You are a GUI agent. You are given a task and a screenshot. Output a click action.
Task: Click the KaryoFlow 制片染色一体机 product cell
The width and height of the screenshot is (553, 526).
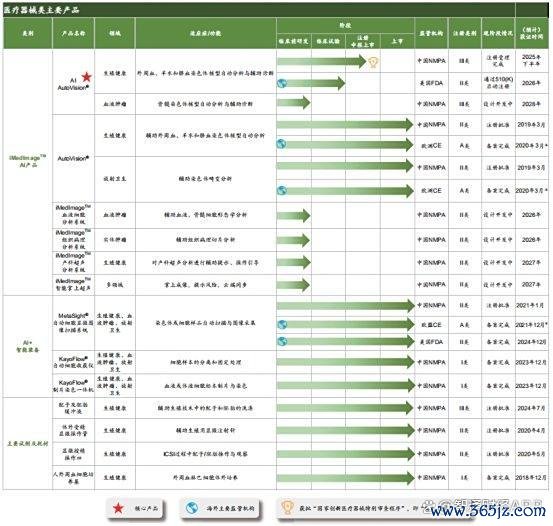click(x=73, y=386)
